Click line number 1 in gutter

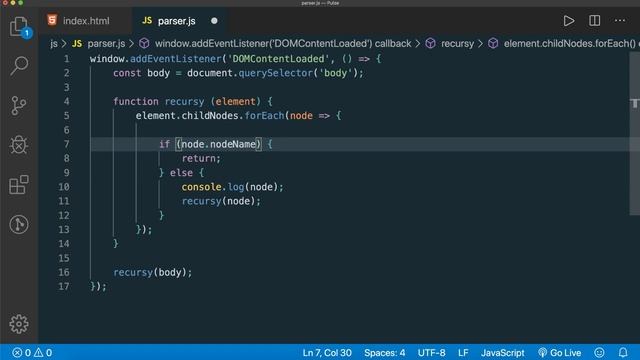tap(67, 59)
